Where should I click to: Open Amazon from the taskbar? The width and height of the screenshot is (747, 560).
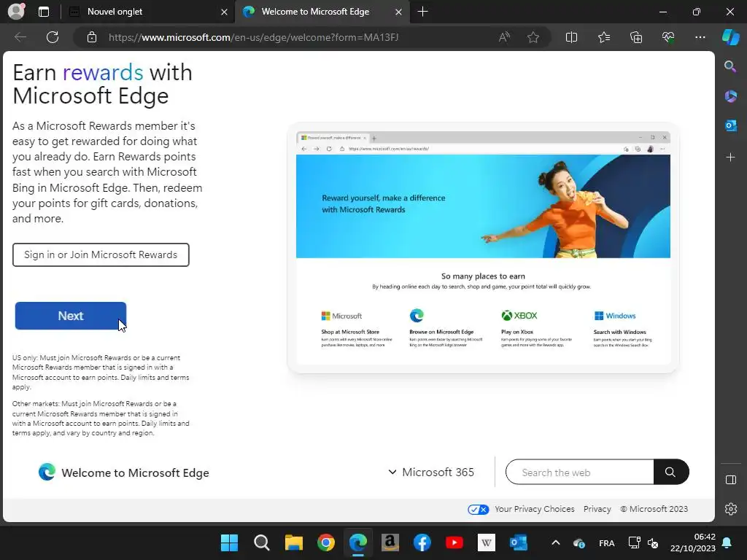click(390, 542)
